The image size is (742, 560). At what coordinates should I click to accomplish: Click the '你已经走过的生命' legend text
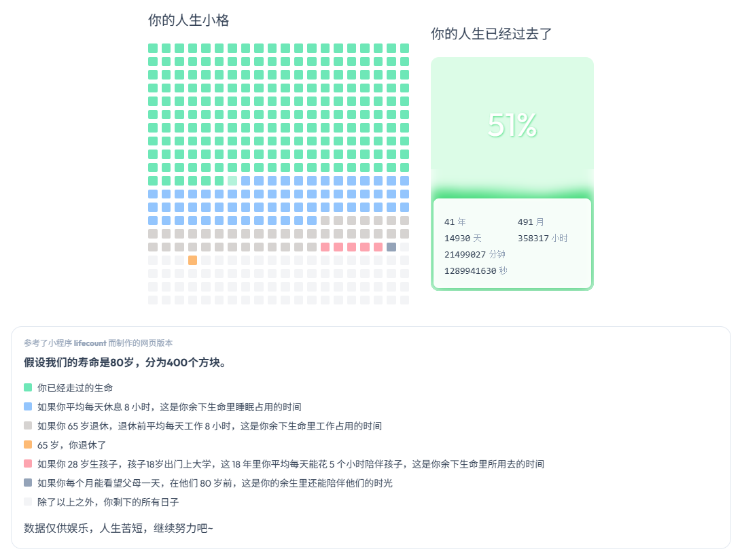coord(75,388)
